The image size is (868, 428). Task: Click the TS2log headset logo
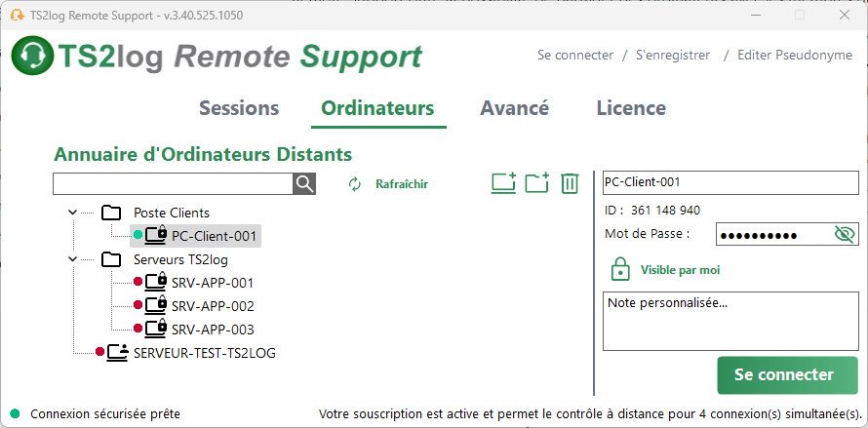point(32,57)
